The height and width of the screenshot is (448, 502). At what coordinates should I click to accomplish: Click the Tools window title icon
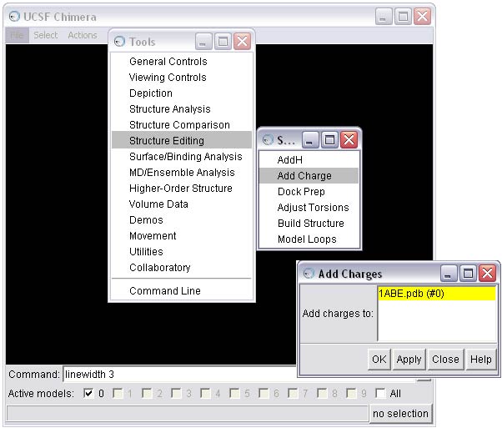pos(119,42)
